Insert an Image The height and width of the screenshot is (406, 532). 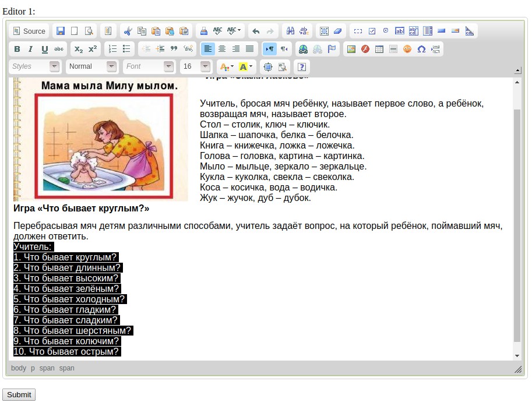pos(351,49)
